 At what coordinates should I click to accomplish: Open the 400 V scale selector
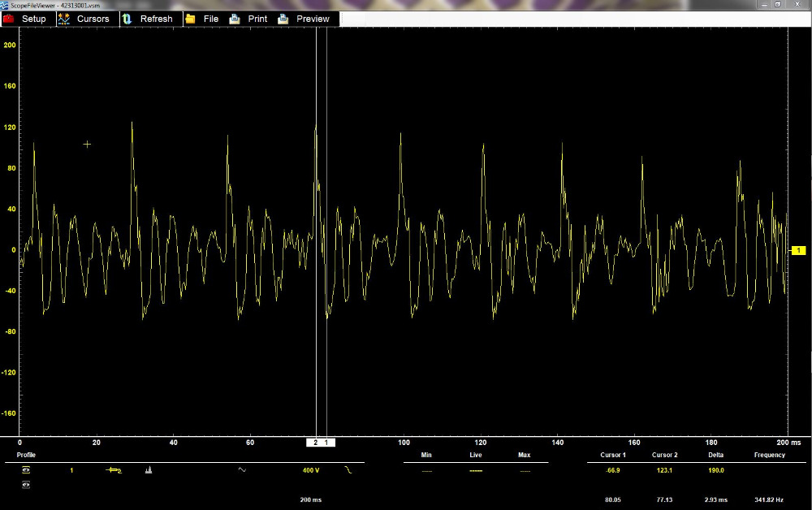click(311, 470)
